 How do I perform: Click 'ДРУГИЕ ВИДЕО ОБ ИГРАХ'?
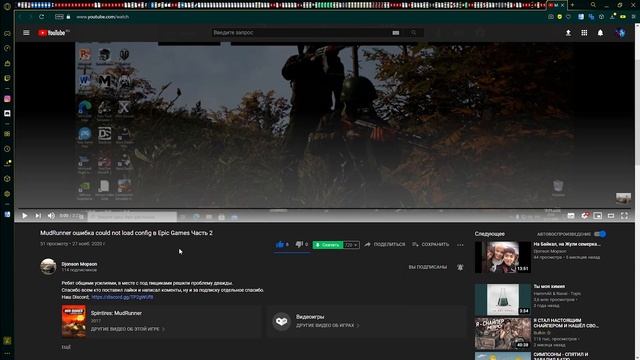click(328, 325)
